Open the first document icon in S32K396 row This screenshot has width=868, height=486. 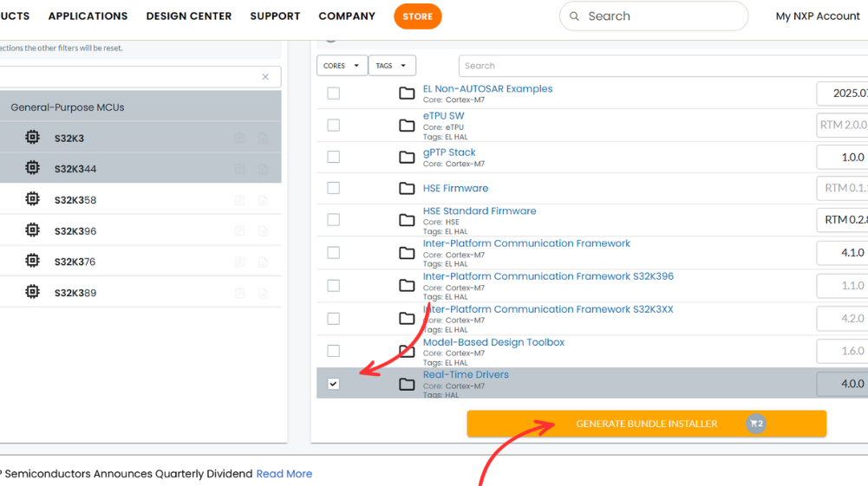point(239,231)
